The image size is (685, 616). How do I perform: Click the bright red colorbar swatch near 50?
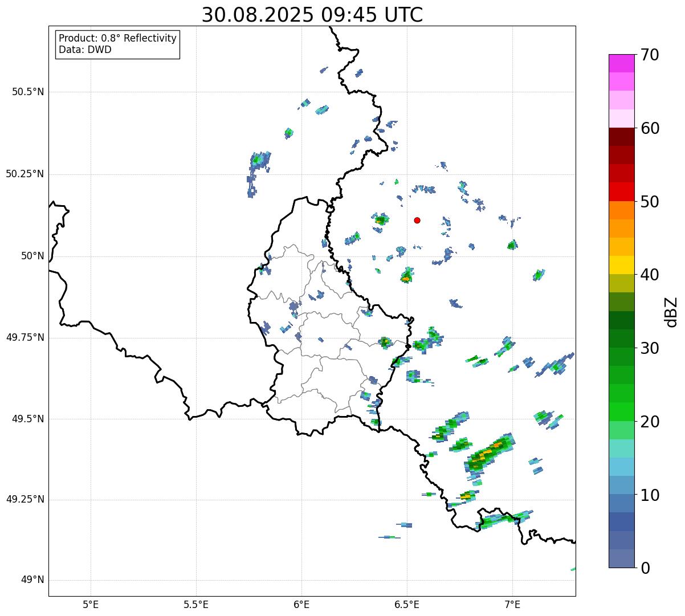click(x=622, y=192)
